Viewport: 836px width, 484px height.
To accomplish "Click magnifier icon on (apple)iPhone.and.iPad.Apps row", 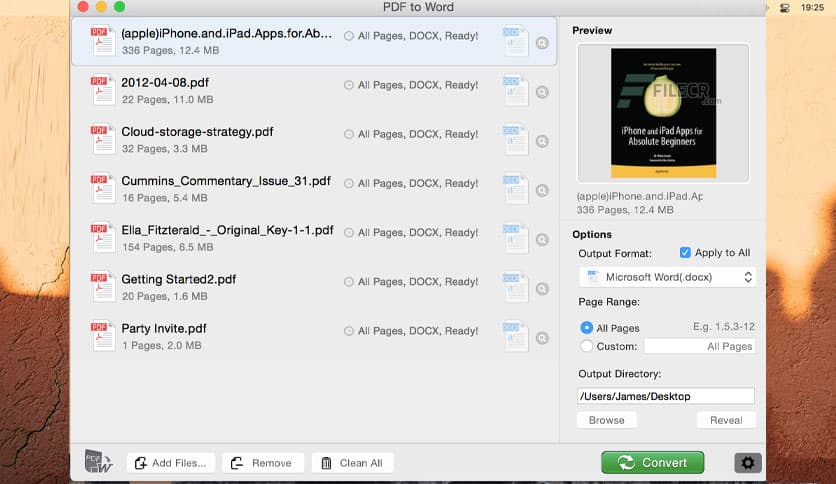I will coord(542,43).
